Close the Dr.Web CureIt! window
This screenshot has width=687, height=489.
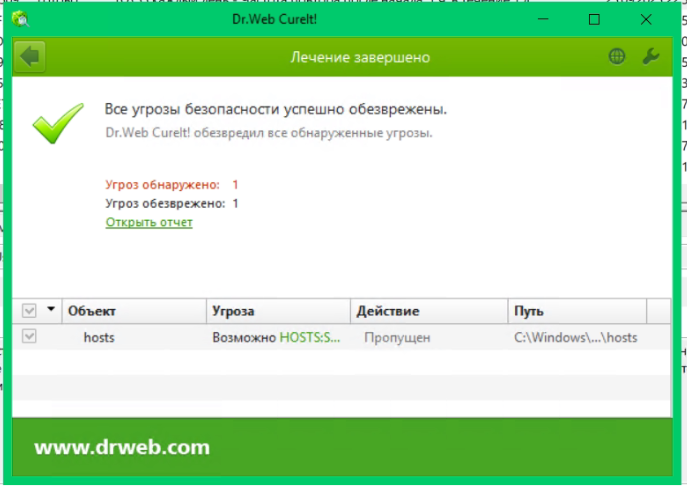646,20
